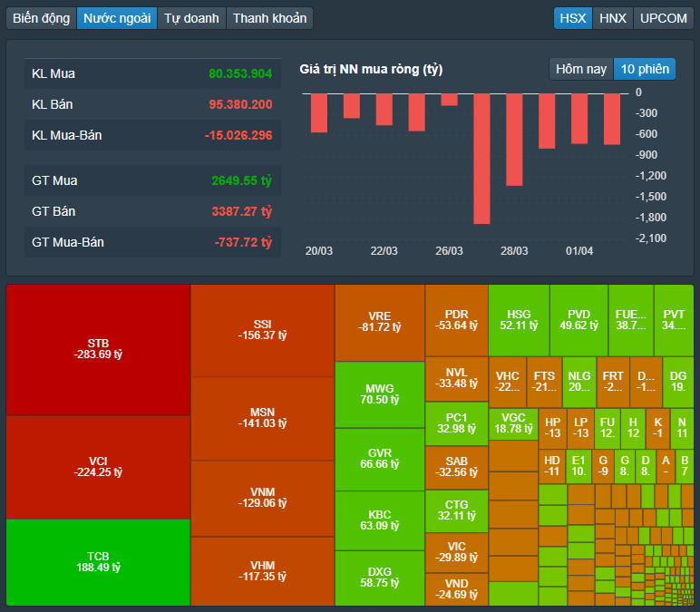Open the DXG 58.75 tỷ tile

pyautogui.click(x=379, y=578)
